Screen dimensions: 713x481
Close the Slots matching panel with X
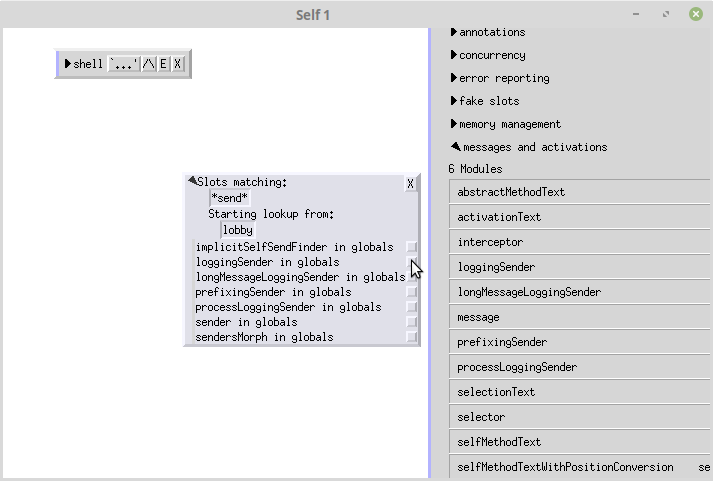[x=410, y=183]
